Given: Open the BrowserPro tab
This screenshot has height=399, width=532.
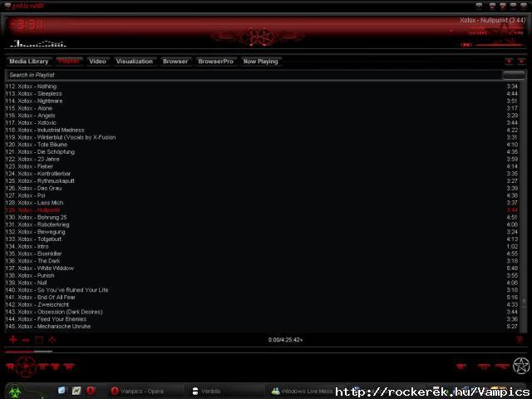Looking at the screenshot, I should click(215, 62).
